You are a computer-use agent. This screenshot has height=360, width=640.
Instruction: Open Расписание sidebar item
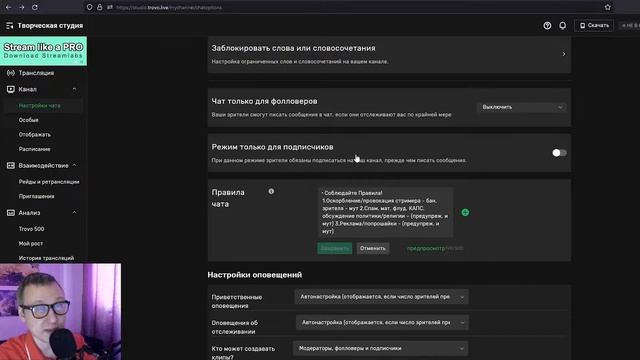pyautogui.click(x=35, y=149)
